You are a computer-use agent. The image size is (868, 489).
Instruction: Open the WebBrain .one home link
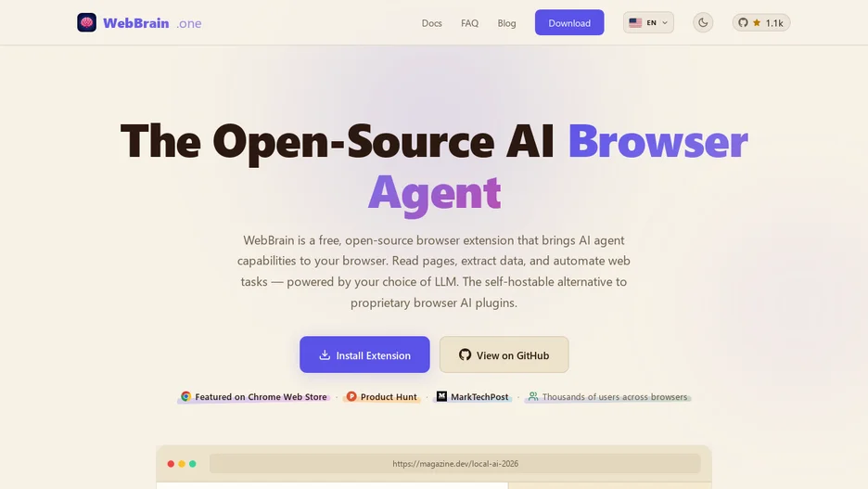139,22
